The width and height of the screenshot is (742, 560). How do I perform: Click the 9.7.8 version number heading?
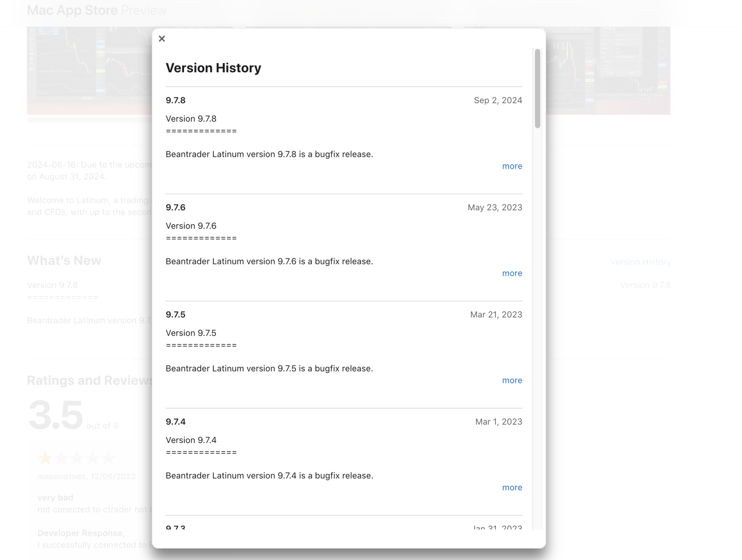175,101
